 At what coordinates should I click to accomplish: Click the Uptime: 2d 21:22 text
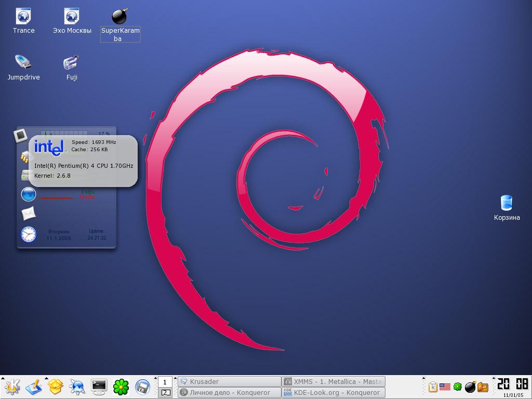(97, 234)
